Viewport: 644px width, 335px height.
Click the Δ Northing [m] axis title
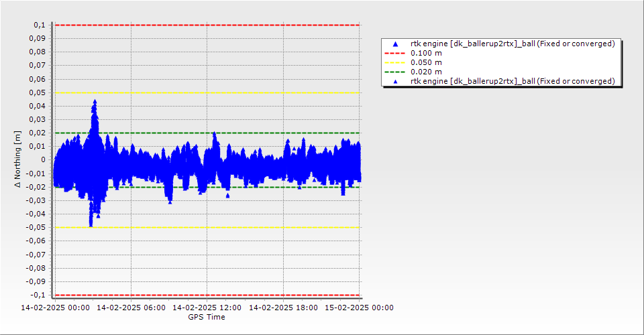(17, 159)
